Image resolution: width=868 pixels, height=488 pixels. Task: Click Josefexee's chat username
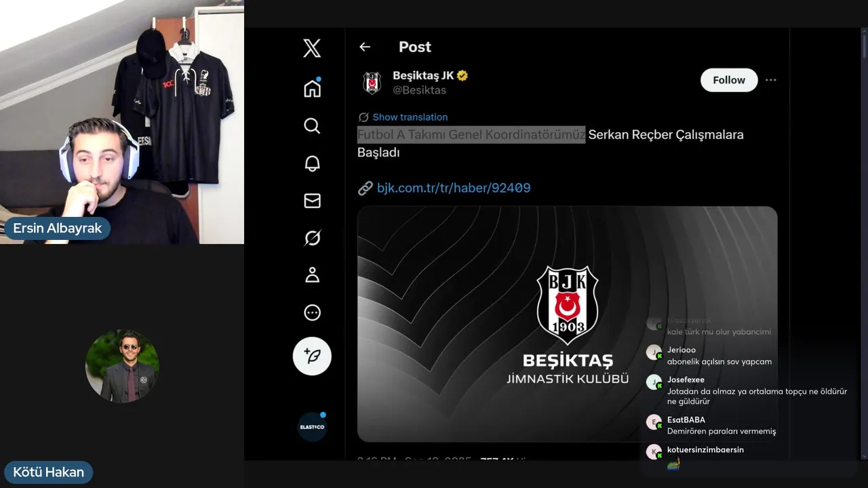[x=686, y=380]
